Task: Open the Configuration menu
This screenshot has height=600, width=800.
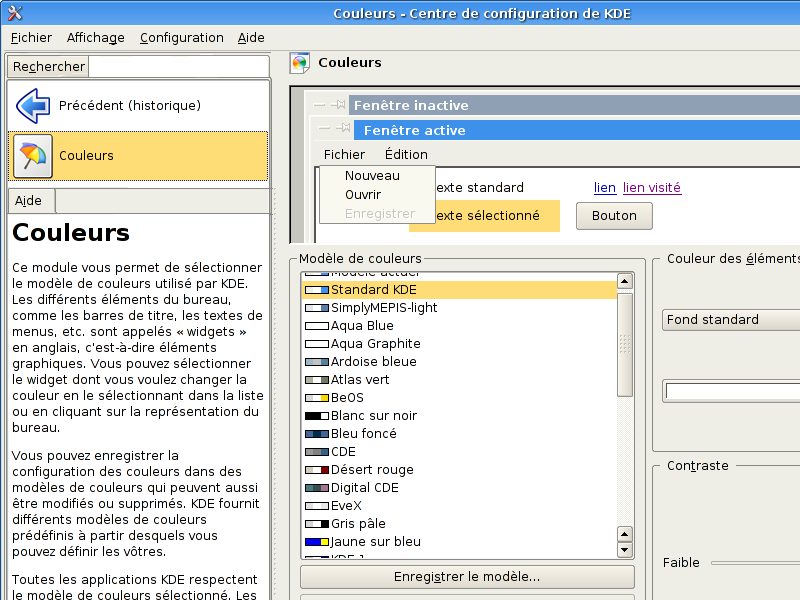Action: 182,38
